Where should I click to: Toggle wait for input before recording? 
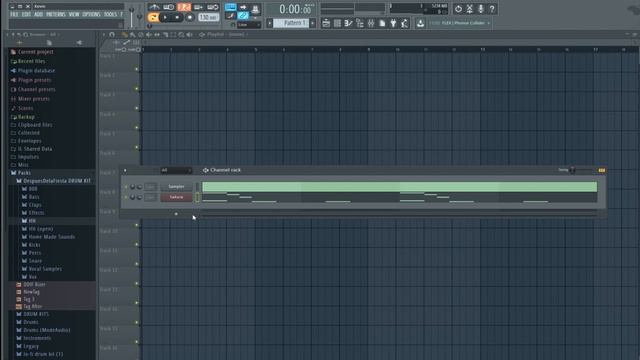tap(169, 7)
